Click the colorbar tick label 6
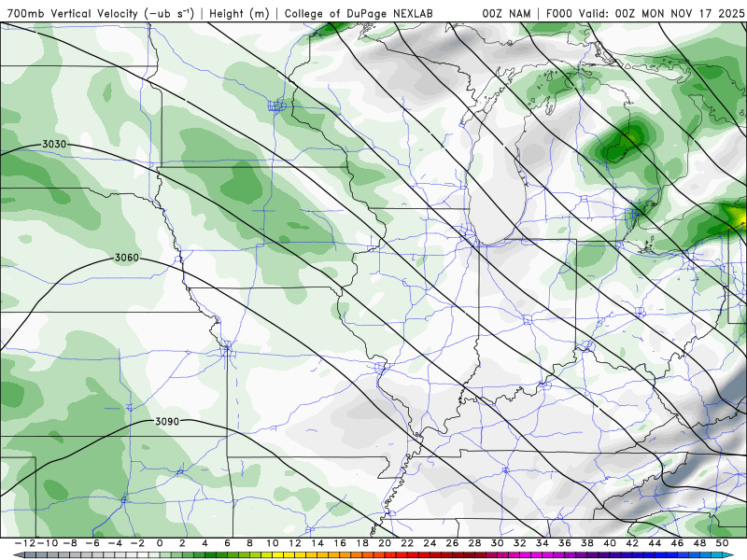747x560 pixels. pyautogui.click(x=227, y=543)
